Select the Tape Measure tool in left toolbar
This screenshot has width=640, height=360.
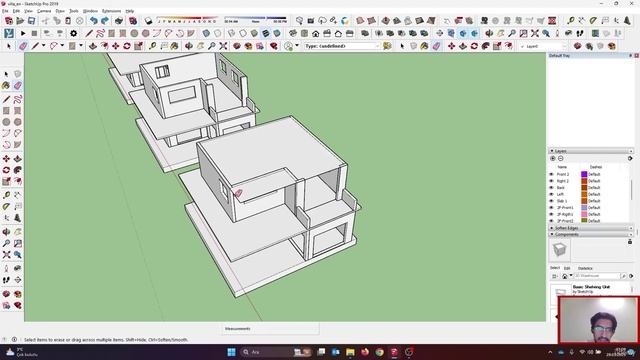coord(6,195)
